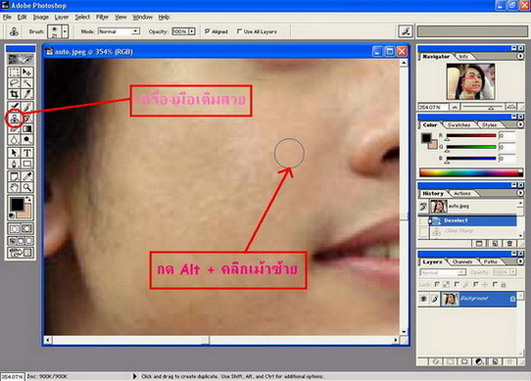Toggle lock transparent pixels checkbox
Screen dimensions: 531x381
[x=437, y=284]
